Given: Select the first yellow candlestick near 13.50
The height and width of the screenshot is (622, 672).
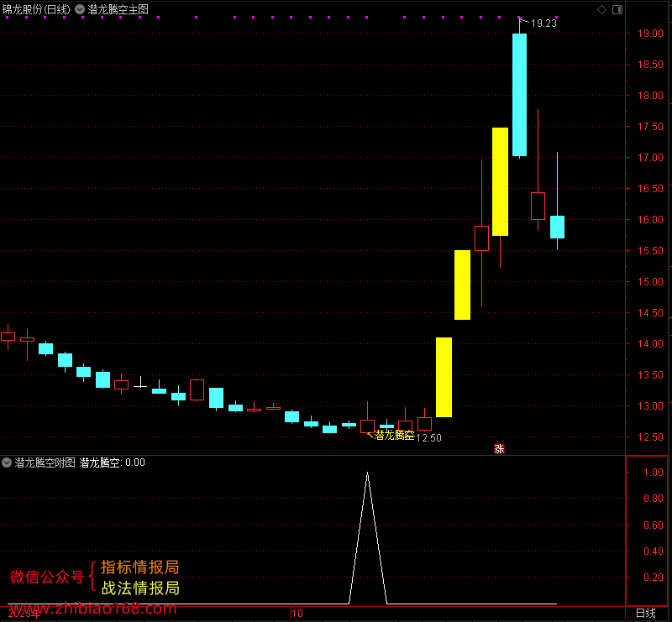Looking at the screenshot, I should pos(444,377).
